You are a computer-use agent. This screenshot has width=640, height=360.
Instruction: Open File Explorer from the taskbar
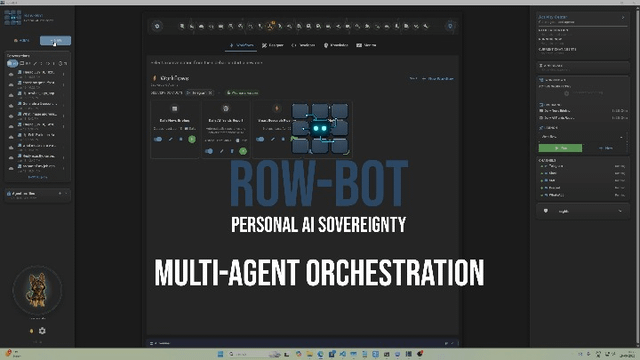point(309,354)
